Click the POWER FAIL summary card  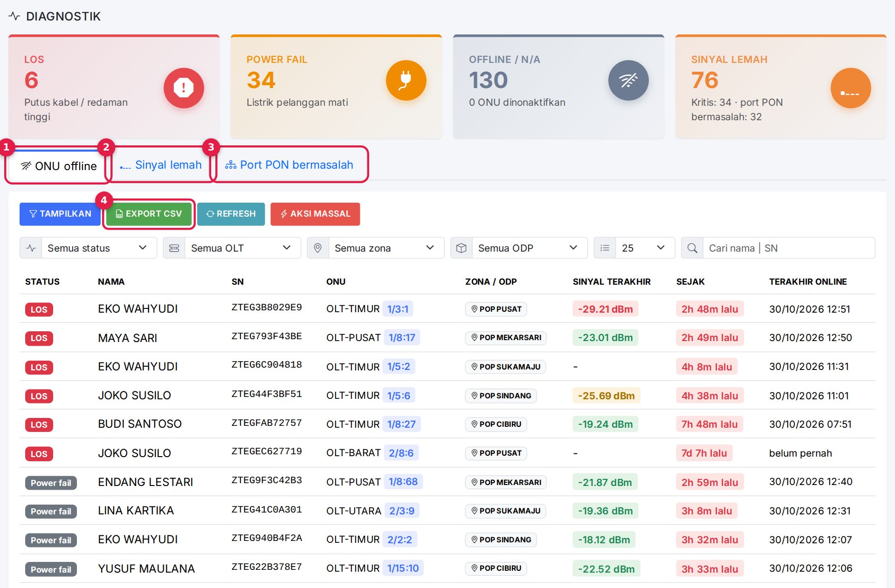(x=336, y=87)
